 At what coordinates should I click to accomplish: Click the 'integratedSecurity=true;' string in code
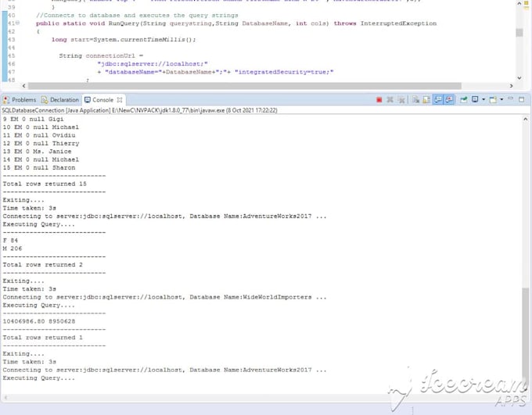click(x=284, y=72)
